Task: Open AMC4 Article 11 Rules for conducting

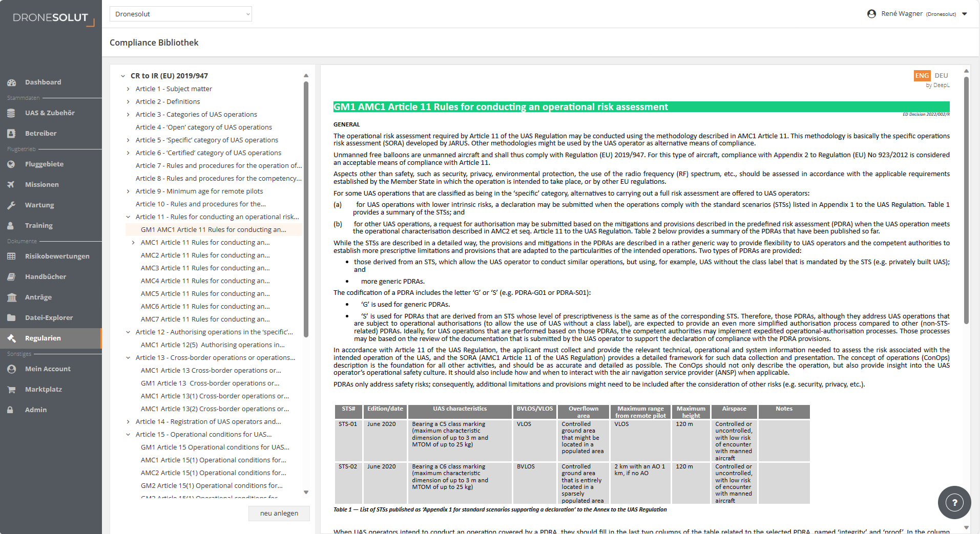Action: coord(205,281)
